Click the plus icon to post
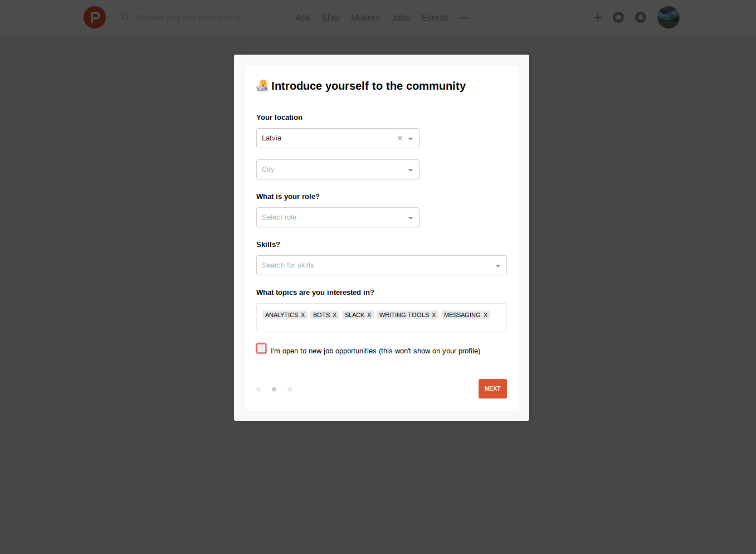This screenshot has width=756, height=554. click(598, 17)
